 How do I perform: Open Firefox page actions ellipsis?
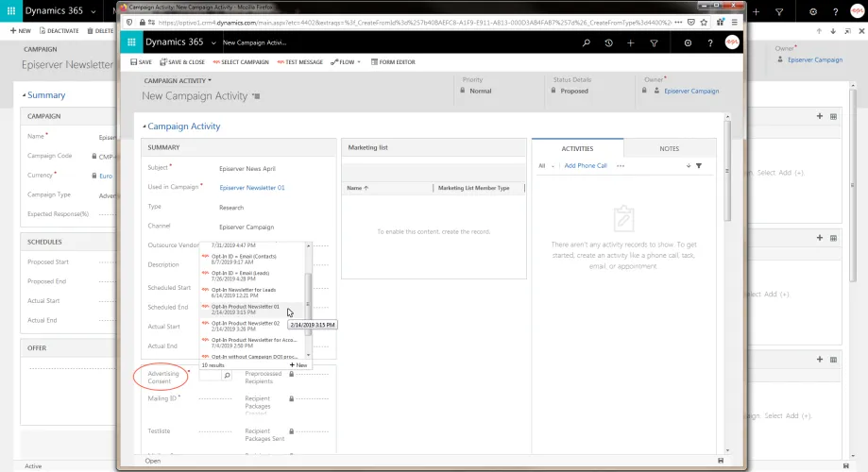point(678,22)
